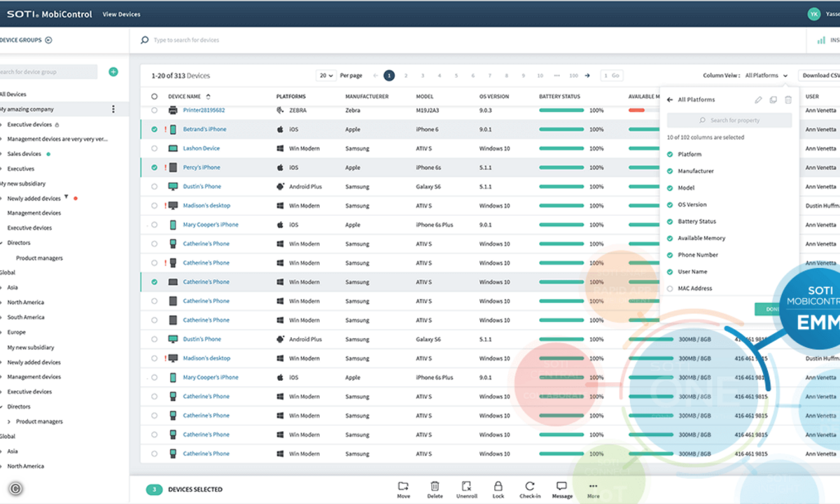This screenshot has height=504, width=840.
Task: Uncheck the Manufacturer column option
Action: [671, 171]
